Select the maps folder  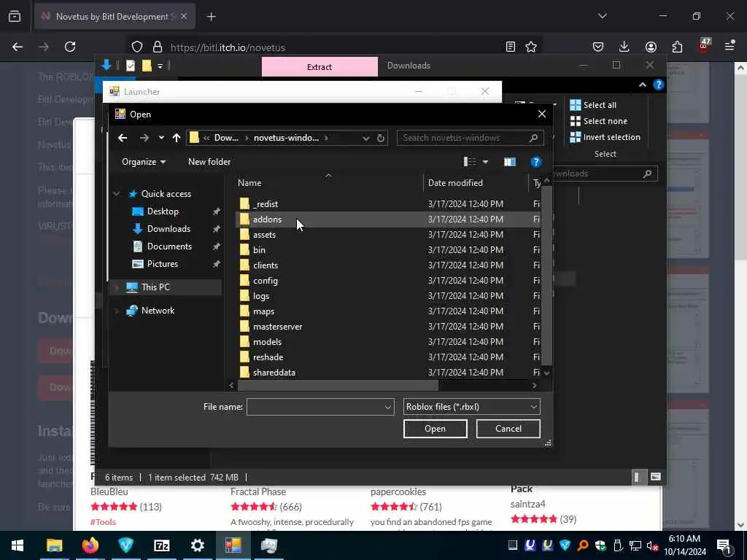(x=263, y=311)
